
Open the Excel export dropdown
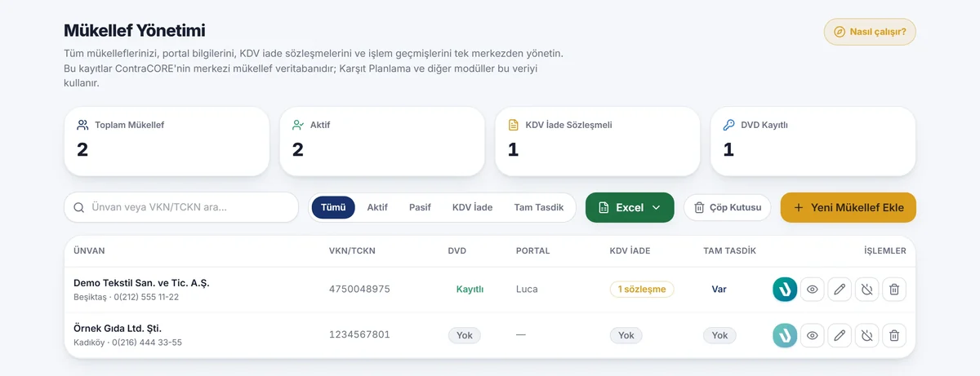pyautogui.click(x=630, y=207)
